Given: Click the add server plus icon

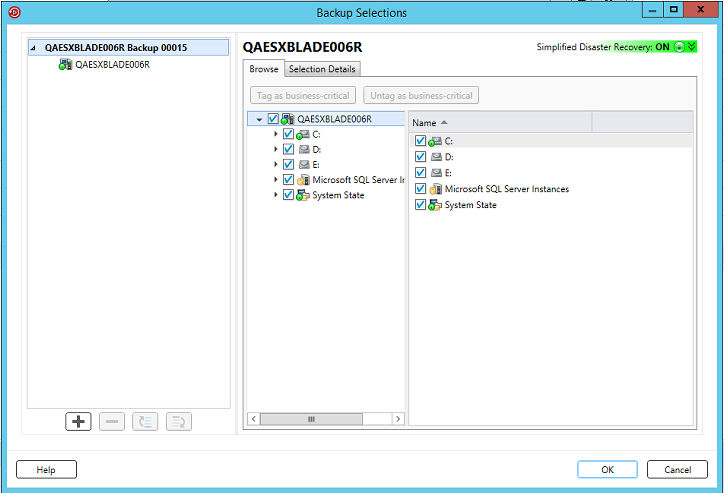Looking at the screenshot, I should pyautogui.click(x=78, y=421).
